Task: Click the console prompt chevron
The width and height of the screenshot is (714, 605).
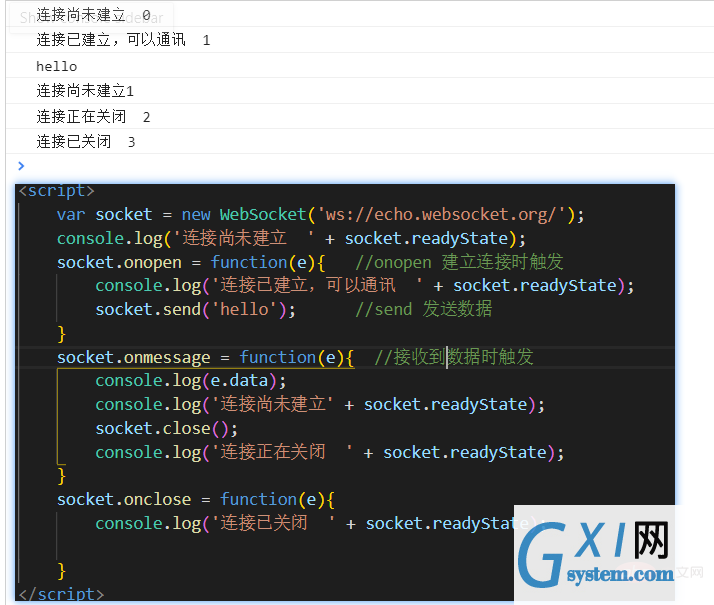Action: [21, 166]
